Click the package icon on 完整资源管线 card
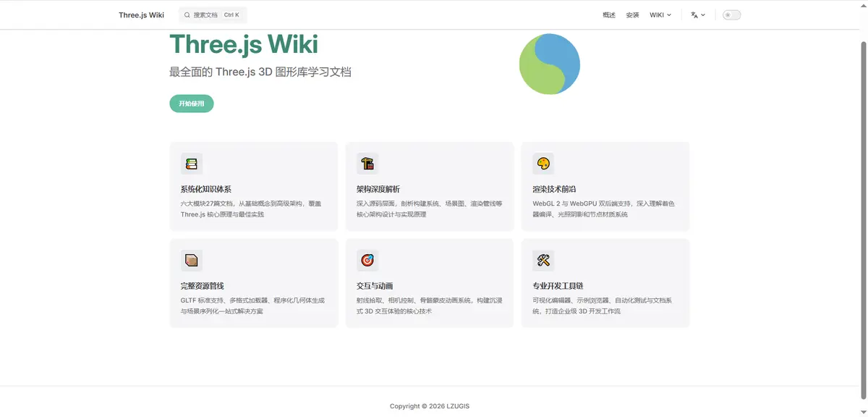 [x=191, y=260]
